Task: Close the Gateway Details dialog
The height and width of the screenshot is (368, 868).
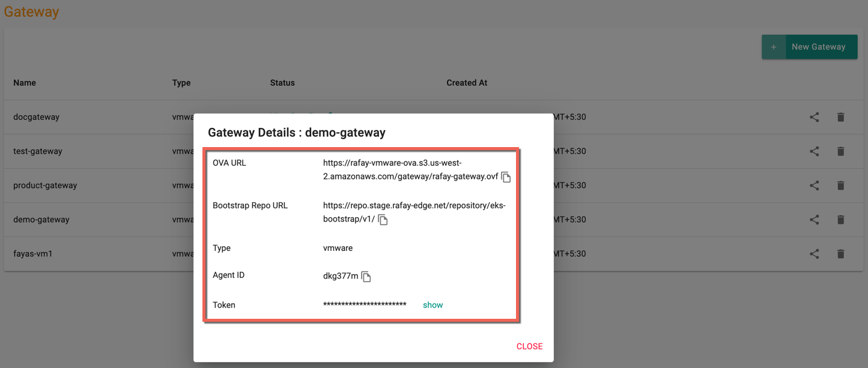Action: [x=529, y=346]
